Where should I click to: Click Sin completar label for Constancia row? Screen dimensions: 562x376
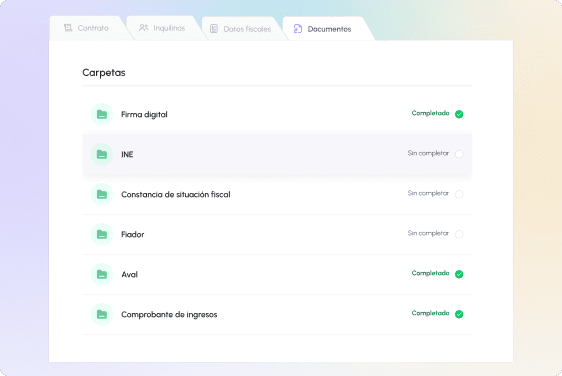tap(428, 193)
